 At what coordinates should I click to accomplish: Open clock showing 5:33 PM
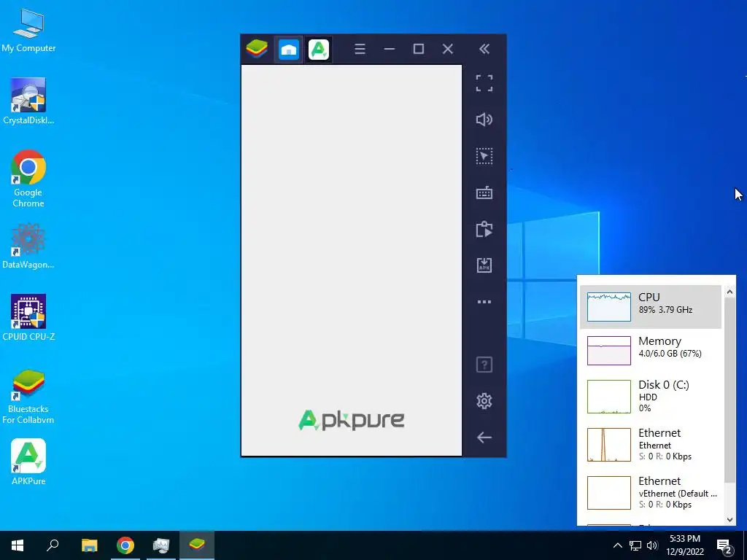tap(685, 545)
